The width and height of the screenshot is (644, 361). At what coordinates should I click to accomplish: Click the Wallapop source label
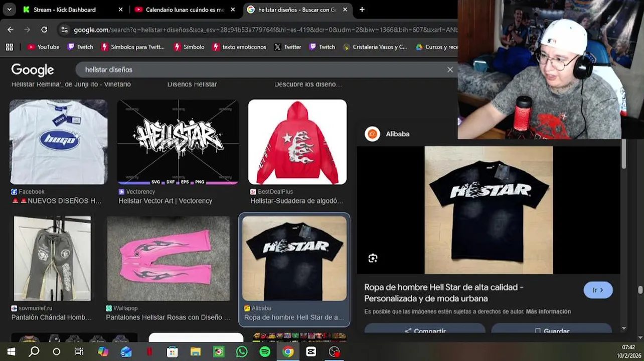122,308
